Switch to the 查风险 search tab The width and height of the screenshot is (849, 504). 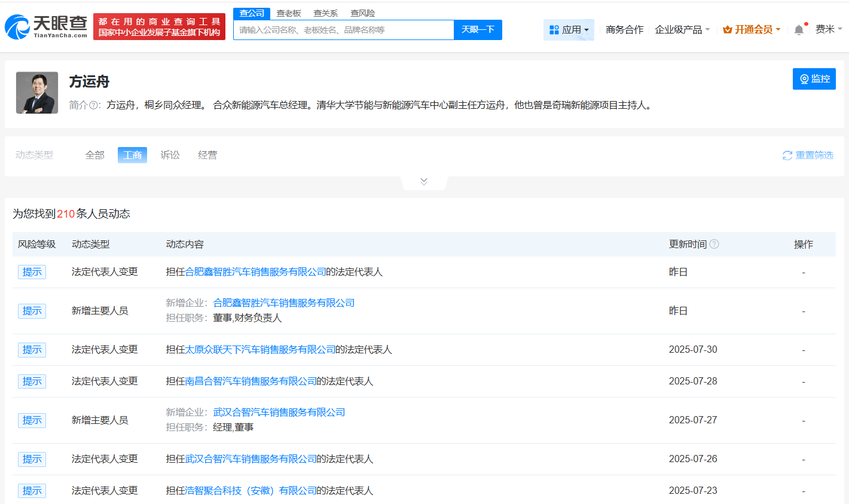(362, 13)
